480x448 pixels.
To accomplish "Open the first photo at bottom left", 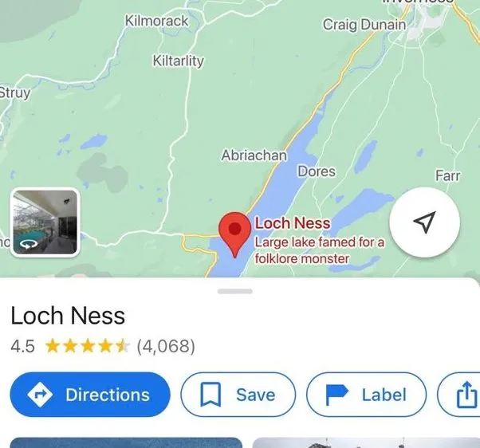I will click(126, 442).
